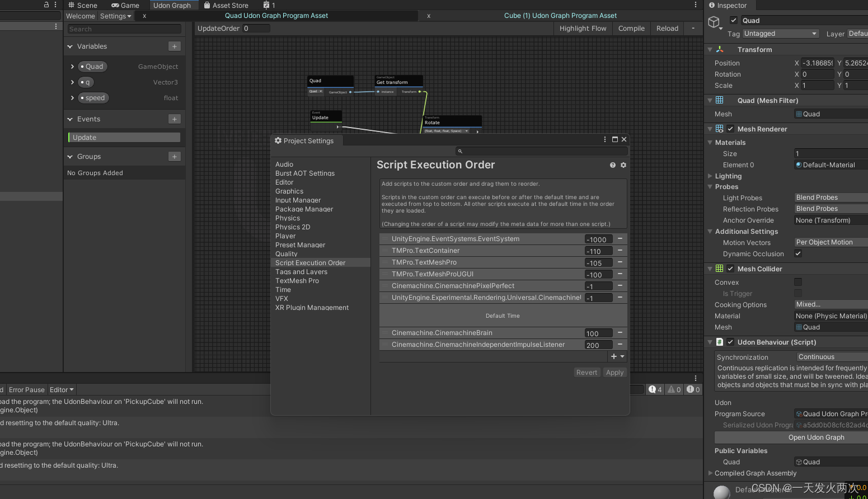Toggle the Quad GameObject active checkbox
Viewport: 868px width, 499px height.
click(734, 20)
